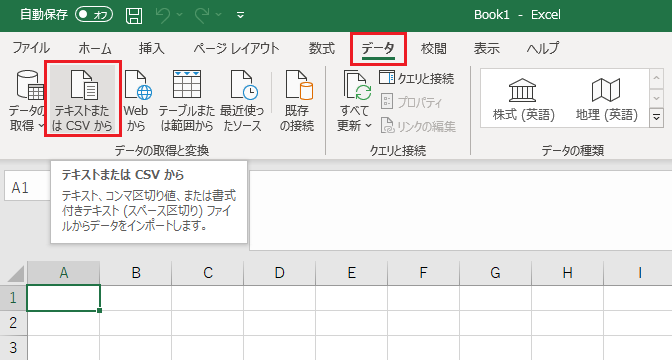Select column C header

click(208, 273)
